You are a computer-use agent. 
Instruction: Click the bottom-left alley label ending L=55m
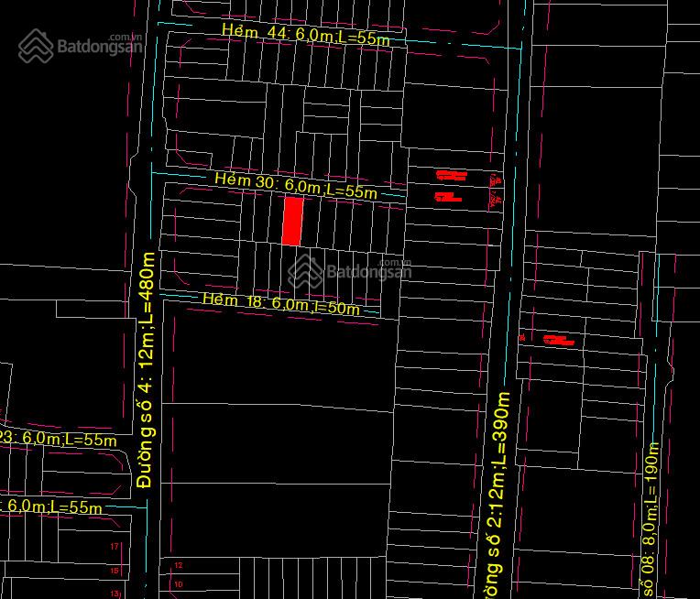coord(53,506)
